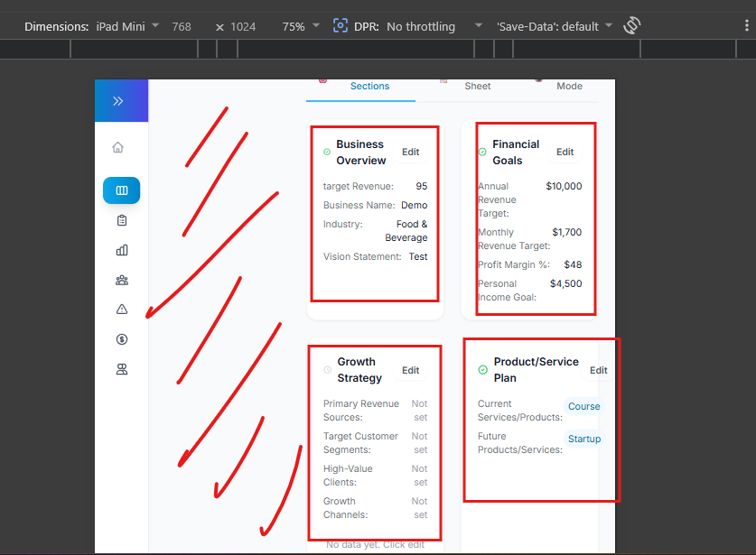Open the dollar coin icon in the sidebar

pyautogui.click(x=122, y=339)
